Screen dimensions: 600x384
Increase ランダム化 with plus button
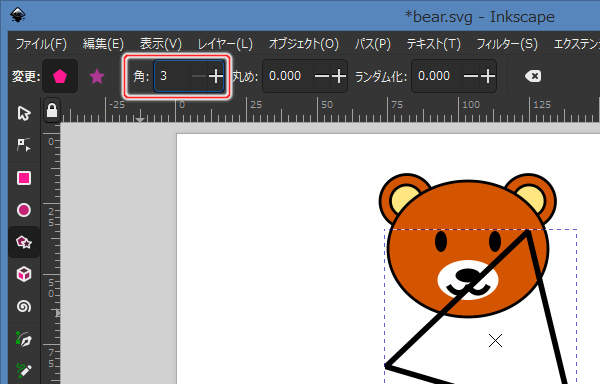click(x=488, y=76)
